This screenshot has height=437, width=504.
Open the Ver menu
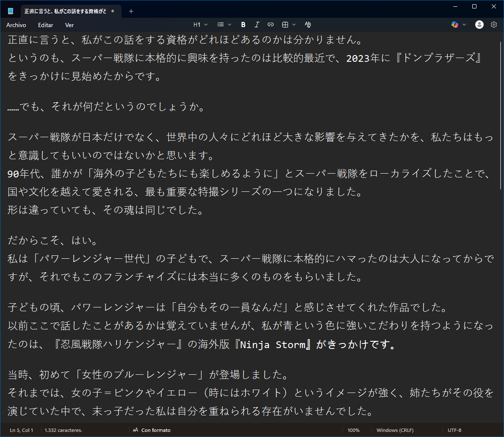(69, 25)
